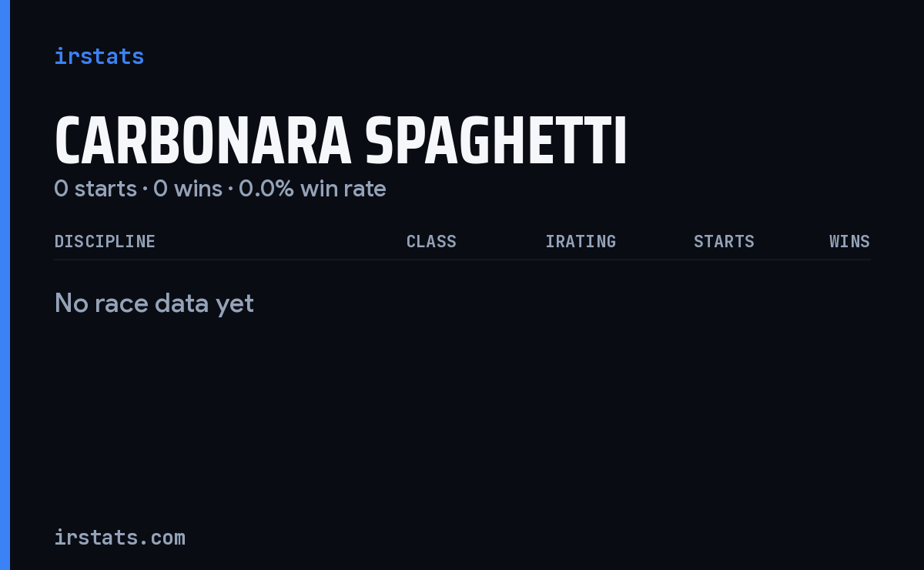The height and width of the screenshot is (570, 924).
Task: Click the word 'yet' in empty message
Action: pyautogui.click(x=235, y=305)
